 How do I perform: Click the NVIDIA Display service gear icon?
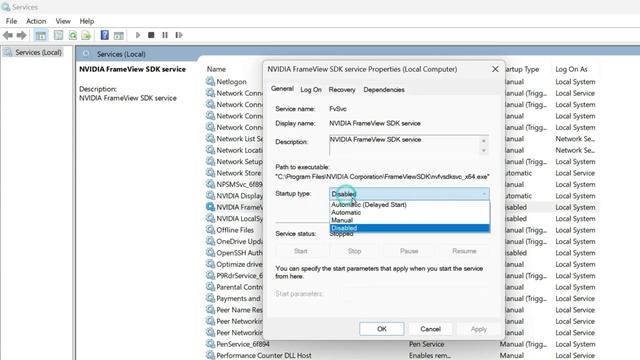[x=211, y=196]
